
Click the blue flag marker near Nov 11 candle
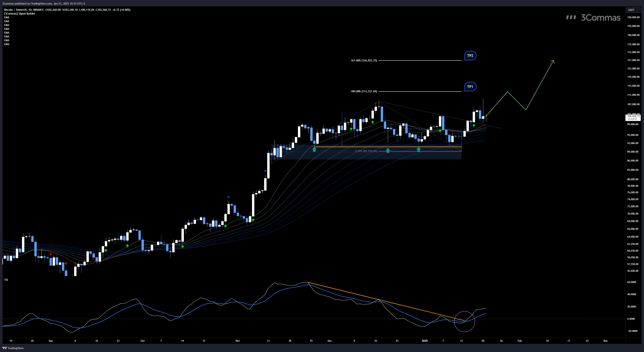coord(265,171)
